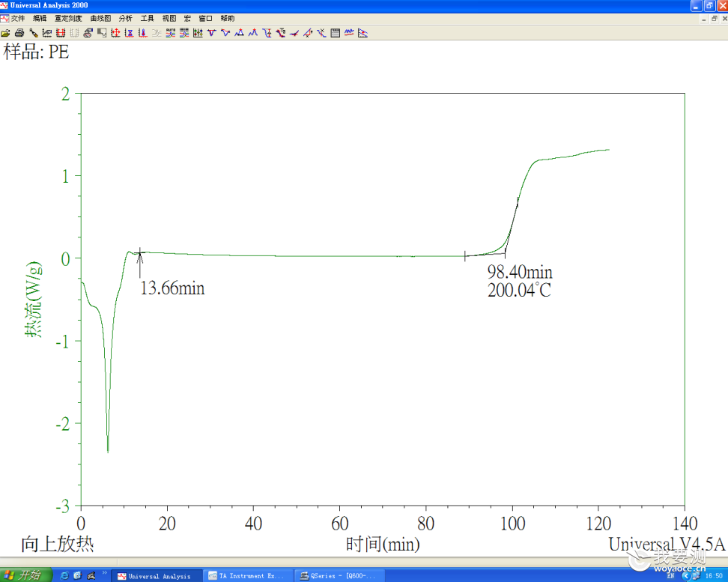
Task: Click the printer icon in toolbar
Action: pyautogui.click(x=19, y=33)
